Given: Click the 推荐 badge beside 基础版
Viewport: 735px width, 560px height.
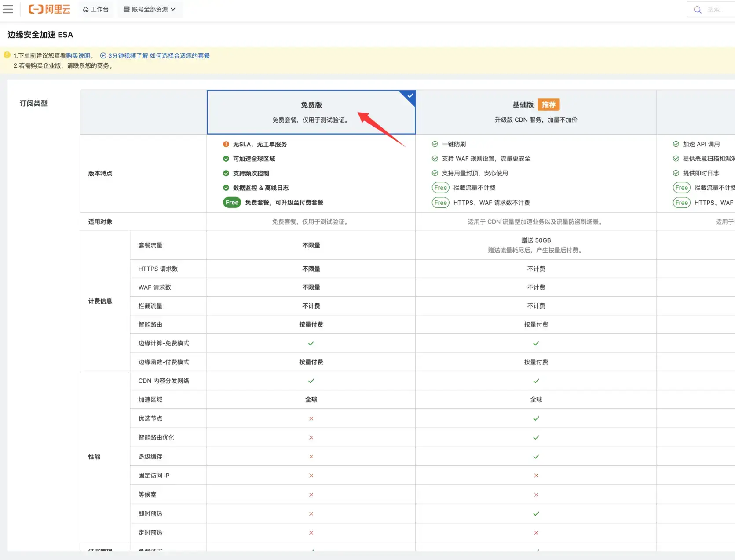Looking at the screenshot, I should tap(549, 105).
